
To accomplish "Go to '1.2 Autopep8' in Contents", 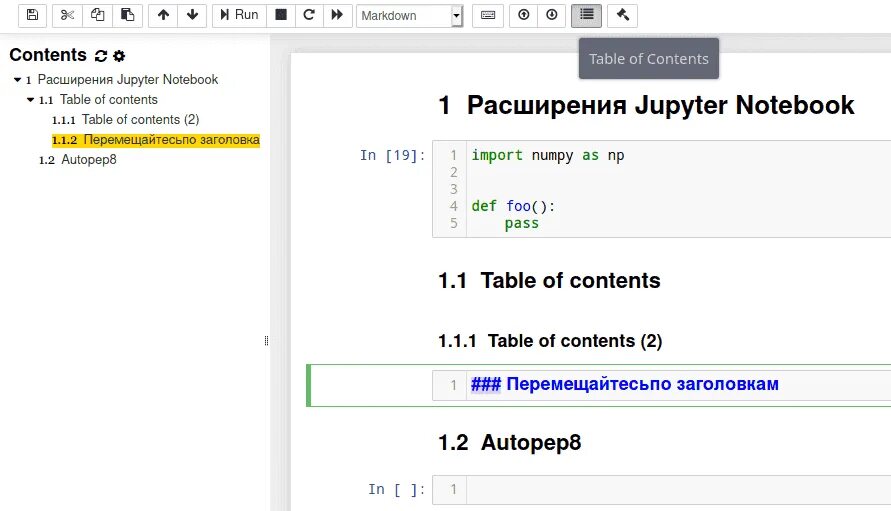I will click(77, 160).
